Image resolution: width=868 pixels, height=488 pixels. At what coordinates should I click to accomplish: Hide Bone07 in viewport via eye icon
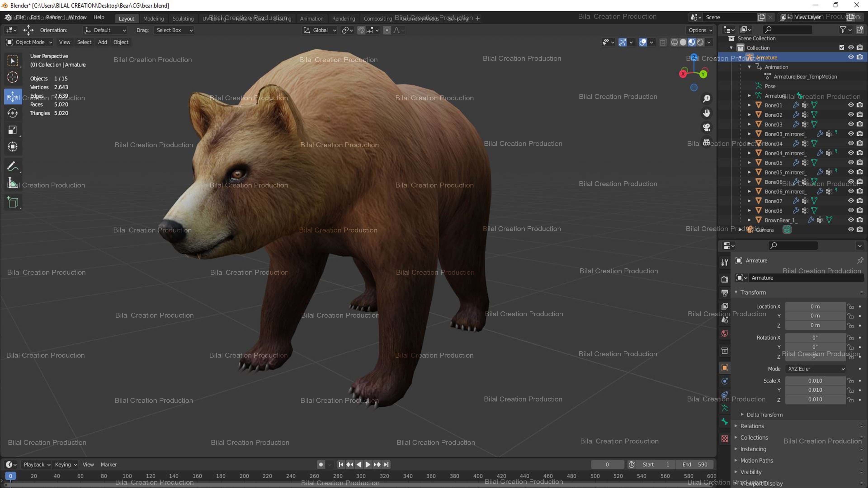tap(851, 201)
